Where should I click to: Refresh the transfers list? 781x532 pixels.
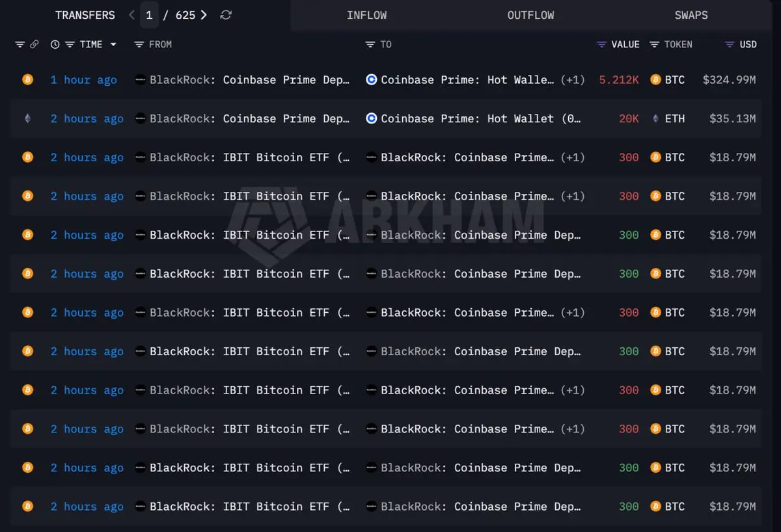tap(226, 15)
